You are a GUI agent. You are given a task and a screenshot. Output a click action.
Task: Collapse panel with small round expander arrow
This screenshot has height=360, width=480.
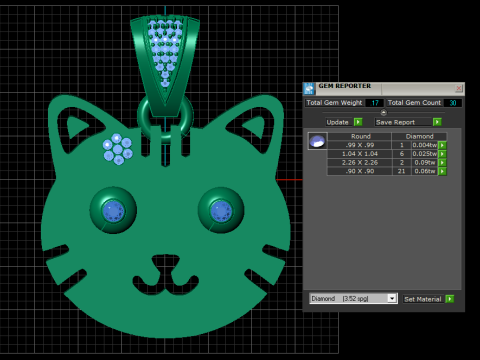383,112
